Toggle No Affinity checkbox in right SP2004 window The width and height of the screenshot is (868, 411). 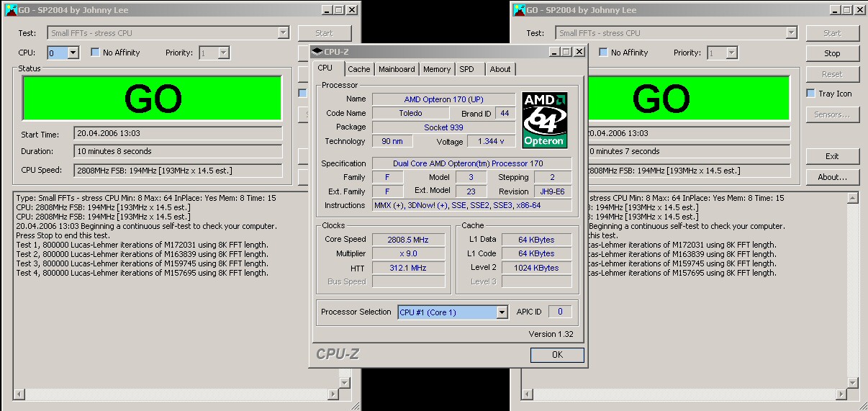pyautogui.click(x=603, y=53)
